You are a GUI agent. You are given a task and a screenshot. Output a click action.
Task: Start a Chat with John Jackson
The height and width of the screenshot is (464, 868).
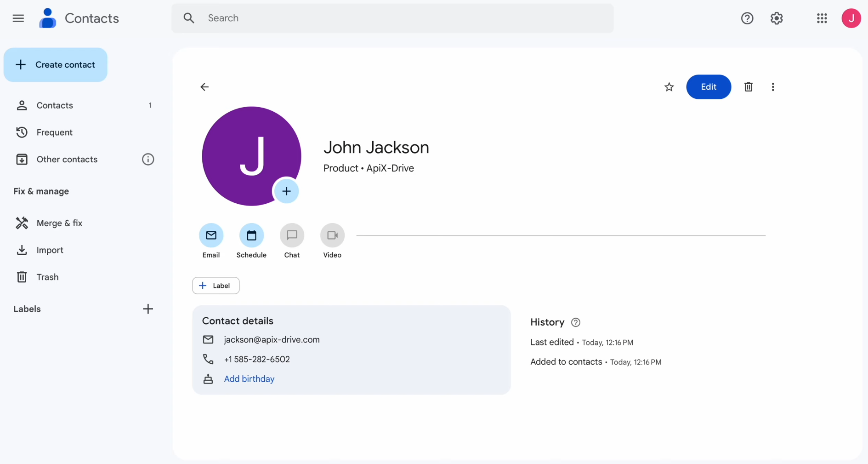(292, 235)
